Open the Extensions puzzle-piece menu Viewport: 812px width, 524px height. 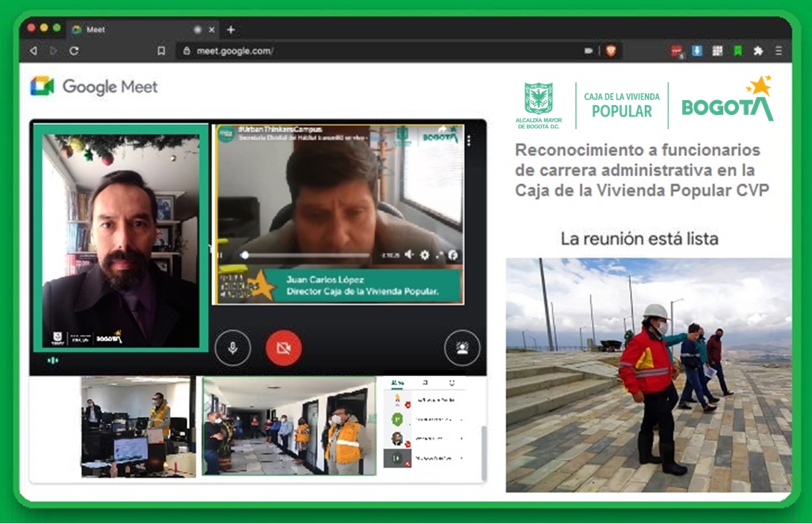(758, 51)
